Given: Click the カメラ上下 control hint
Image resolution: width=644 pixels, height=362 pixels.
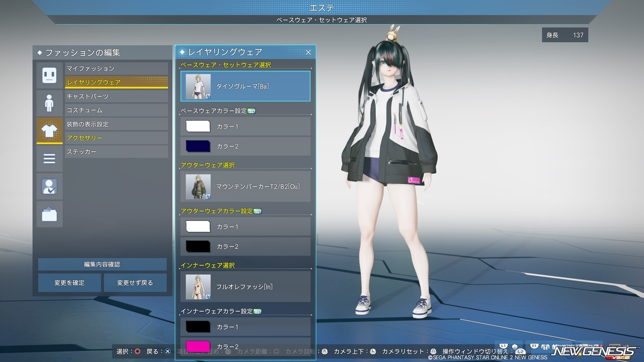Looking at the screenshot, I should tap(355, 351).
